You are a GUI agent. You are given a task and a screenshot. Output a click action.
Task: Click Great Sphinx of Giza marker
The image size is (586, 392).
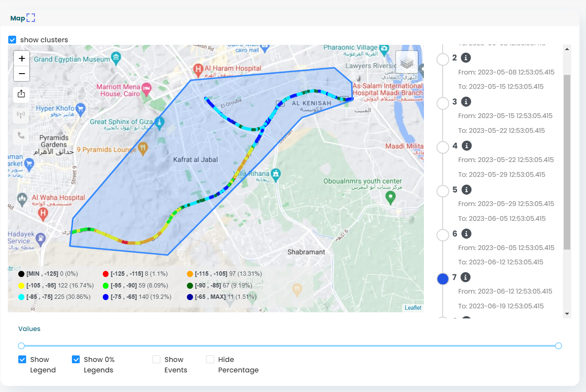tap(159, 122)
